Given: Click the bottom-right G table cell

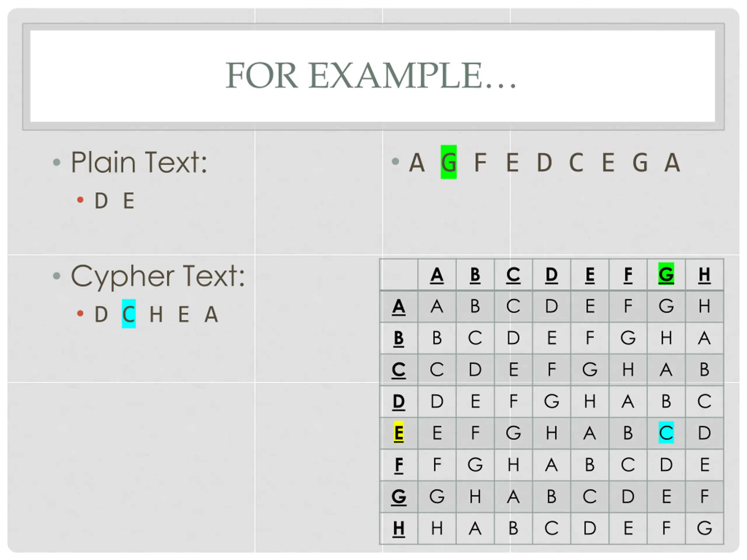Looking at the screenshot, I should 704,528.
